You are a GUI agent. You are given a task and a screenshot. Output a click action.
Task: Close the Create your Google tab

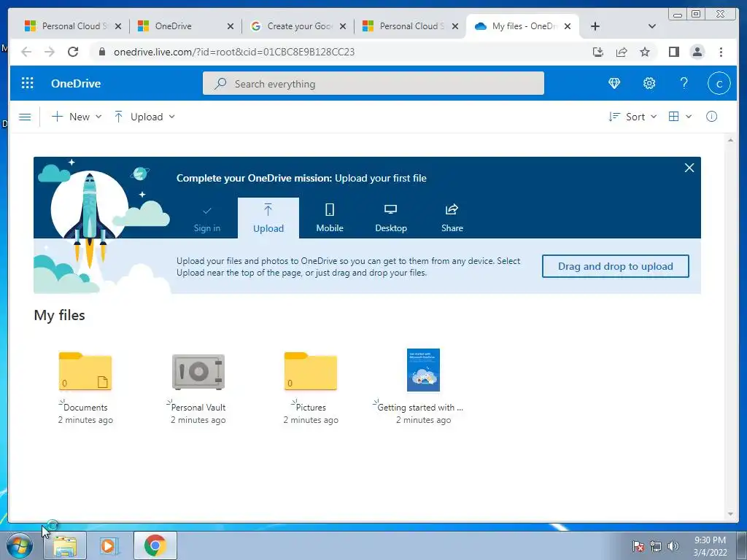point(343,26)
